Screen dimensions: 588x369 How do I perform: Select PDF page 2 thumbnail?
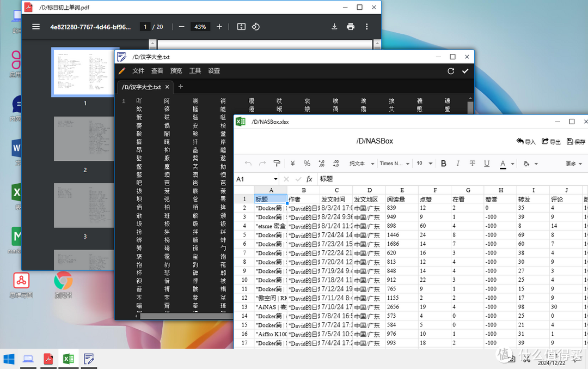tap(85, 138)
